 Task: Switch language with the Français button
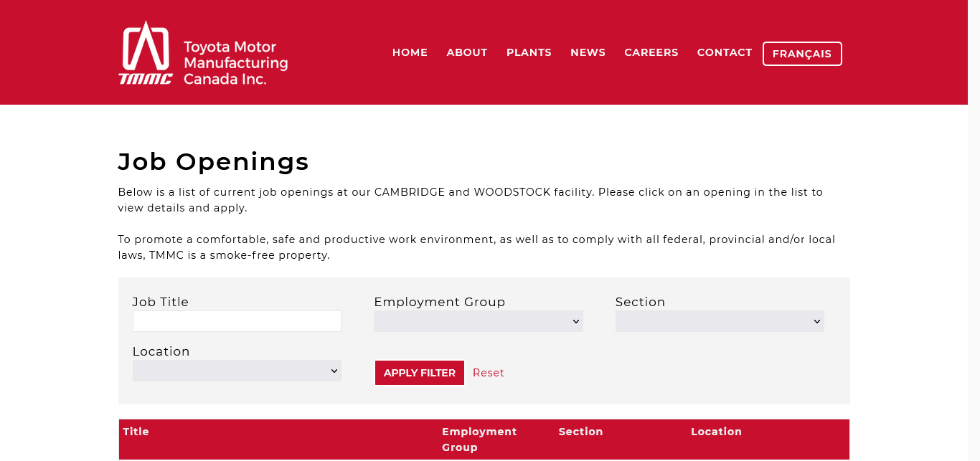tap(801, 54)
